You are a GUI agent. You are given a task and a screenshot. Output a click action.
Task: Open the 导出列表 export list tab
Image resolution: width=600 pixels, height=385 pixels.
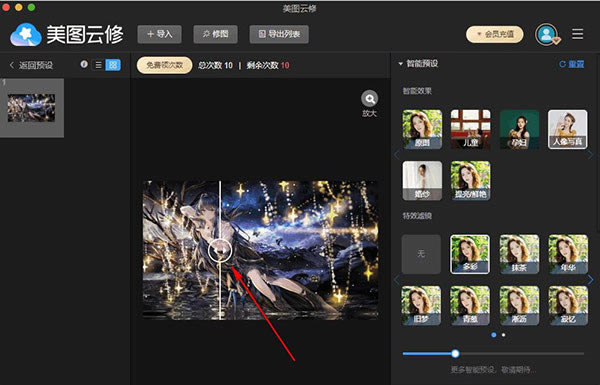279,34
